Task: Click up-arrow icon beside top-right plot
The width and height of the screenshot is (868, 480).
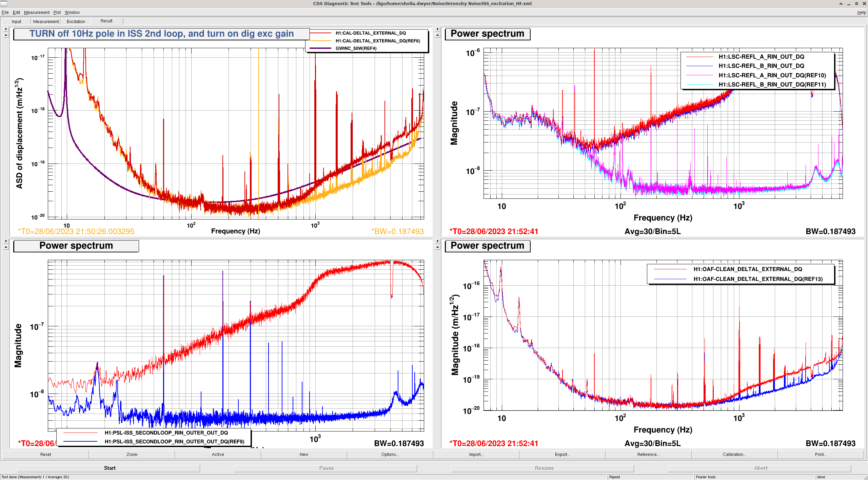Action: pyautogui.click(x=437, y=35)
